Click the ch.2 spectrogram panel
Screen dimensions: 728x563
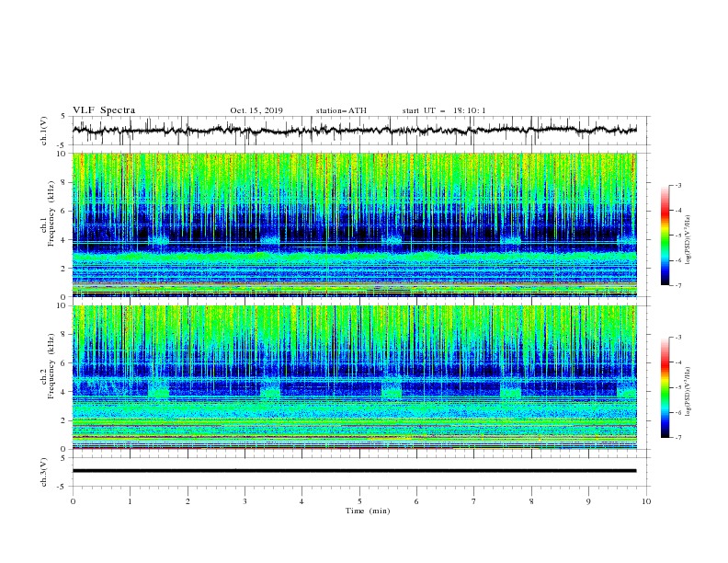tap(354, 377)
